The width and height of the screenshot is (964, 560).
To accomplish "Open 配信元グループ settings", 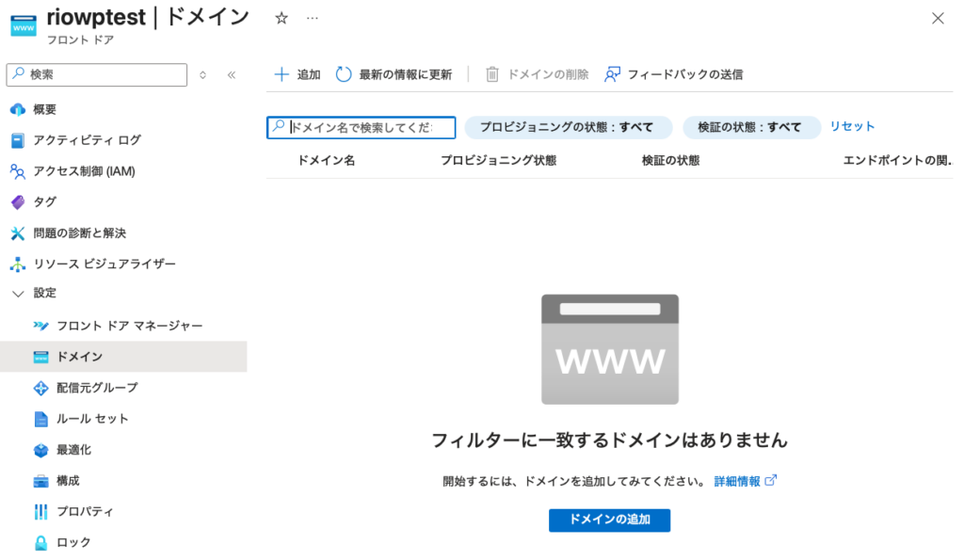I will pos(97,388).
